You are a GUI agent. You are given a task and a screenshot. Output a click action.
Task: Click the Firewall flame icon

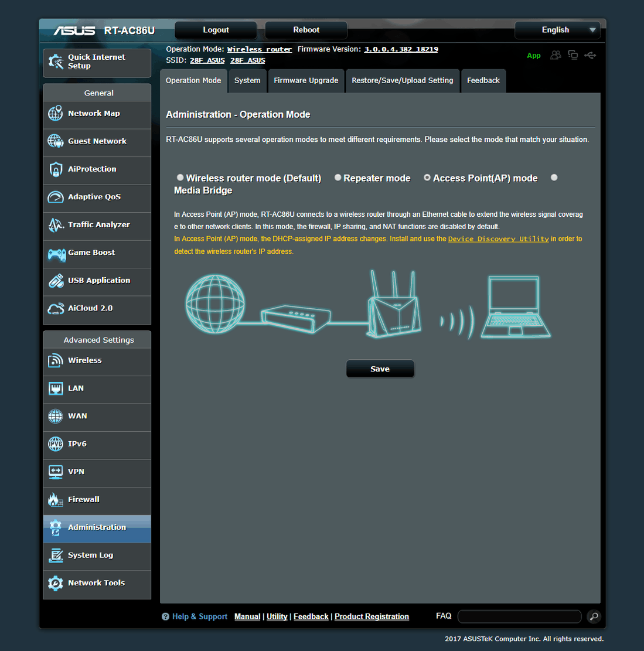(56, 499)
